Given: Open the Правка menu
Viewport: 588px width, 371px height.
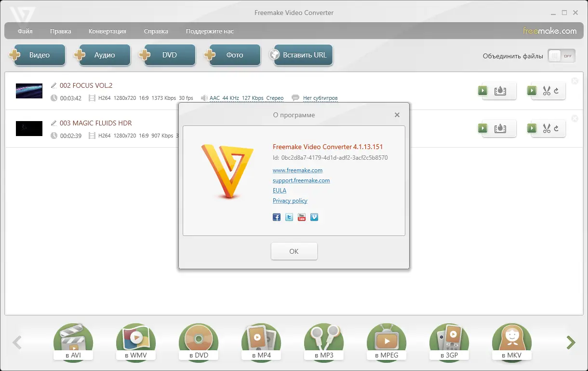Looking at the screenshot, I should 60,31.
